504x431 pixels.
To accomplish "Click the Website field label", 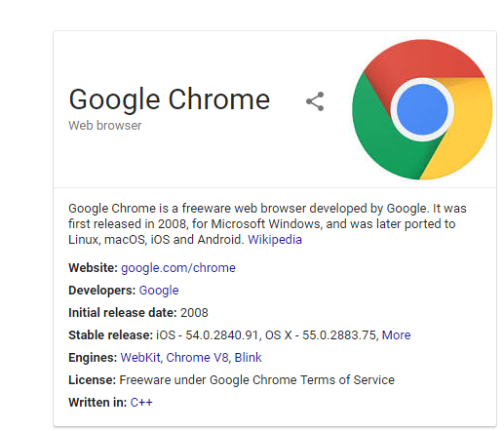I will [x=93, y=268].
